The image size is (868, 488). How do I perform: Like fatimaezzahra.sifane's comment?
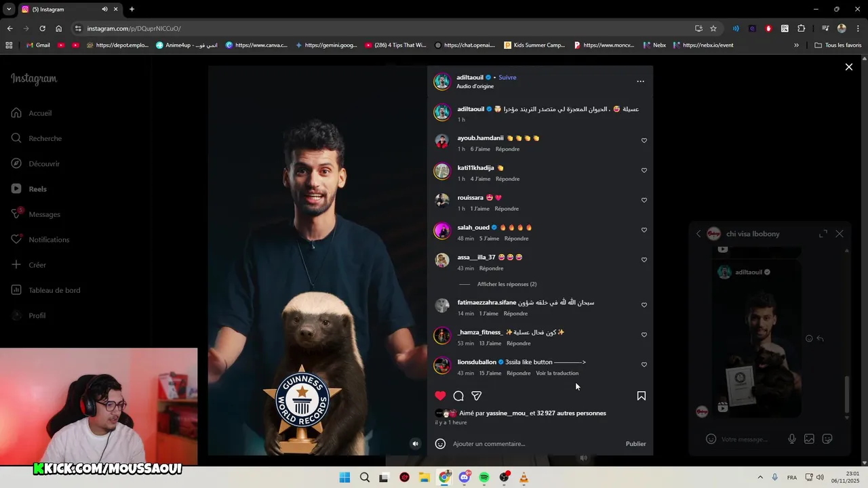(644, 306)
